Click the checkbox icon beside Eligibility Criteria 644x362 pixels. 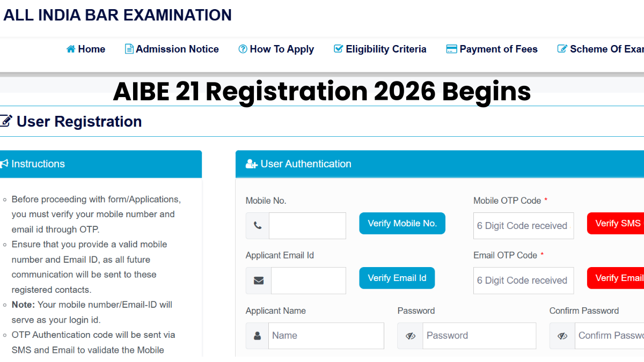[x=338, y=48]
